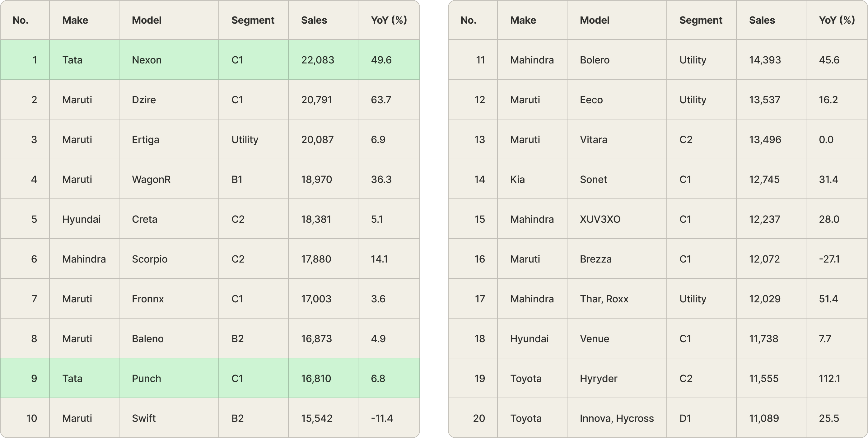Click the Innova, Hycross model cell
Image resolution: width=868 pixels, height=438 pixels.
click(617, 418)
